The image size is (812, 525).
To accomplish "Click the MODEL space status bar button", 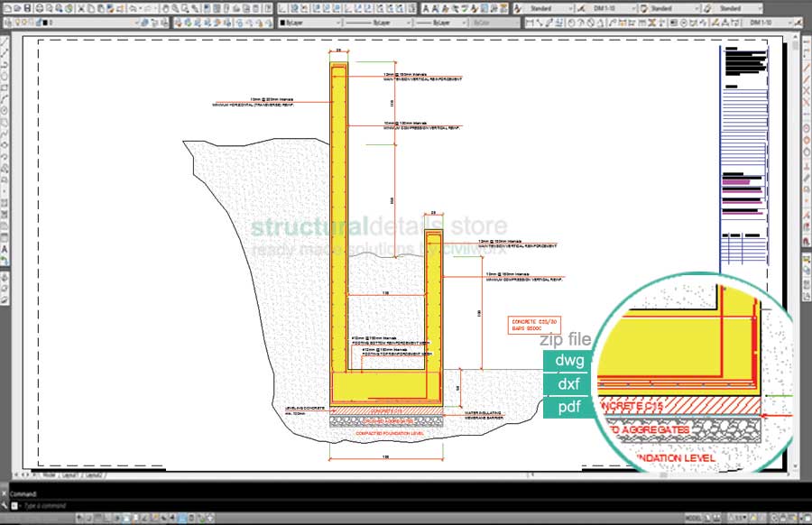I will [693, 518].
